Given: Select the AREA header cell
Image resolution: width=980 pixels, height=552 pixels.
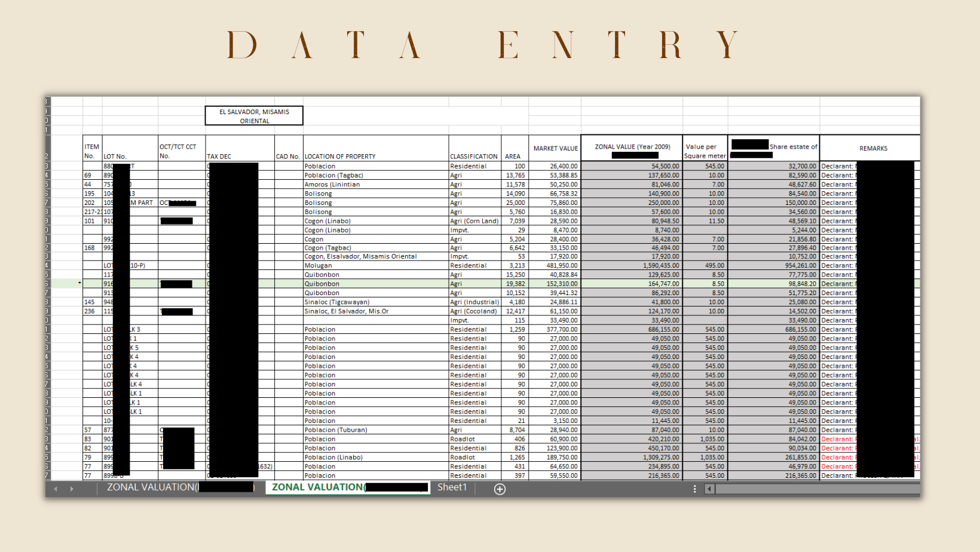Looking at the screenshot, I should [x=514, y=148].
